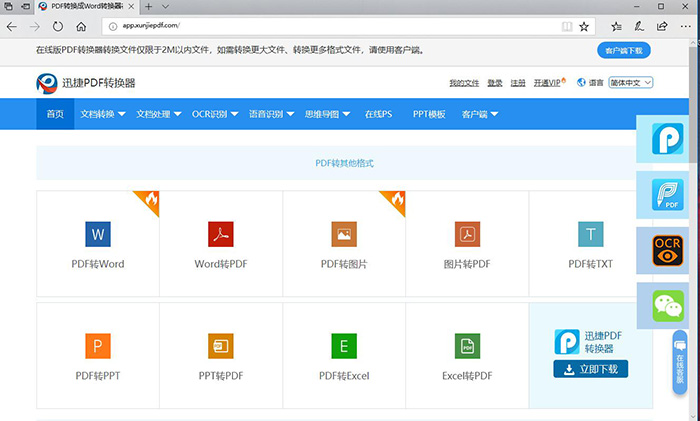This screenshot has height=421, width=700.
Task: Click the sidebar PDF converter P icon
Action: click(667, 139)
